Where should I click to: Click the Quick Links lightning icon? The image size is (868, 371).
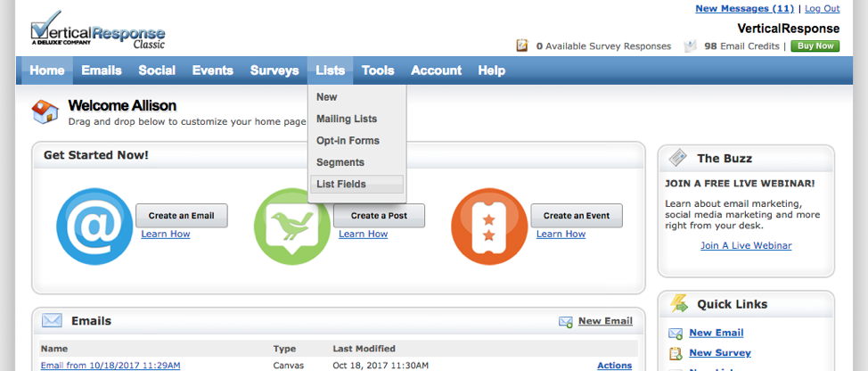679,303
